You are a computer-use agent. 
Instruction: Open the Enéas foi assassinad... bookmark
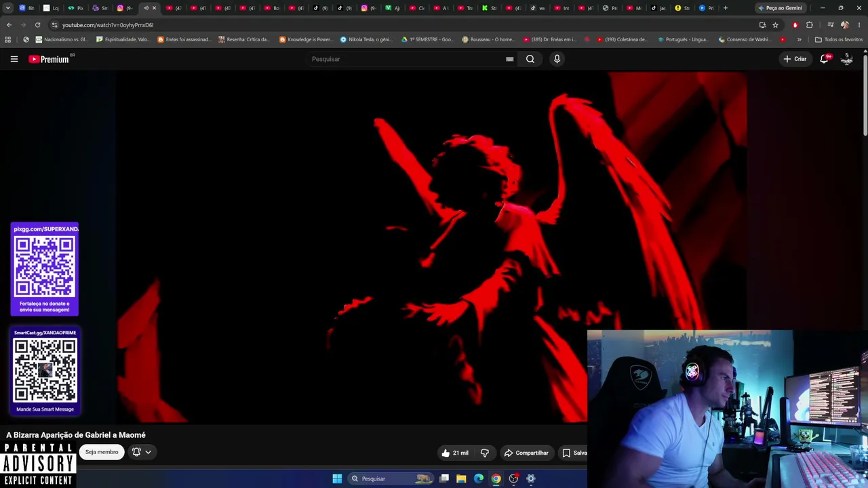tap(184, 39)
